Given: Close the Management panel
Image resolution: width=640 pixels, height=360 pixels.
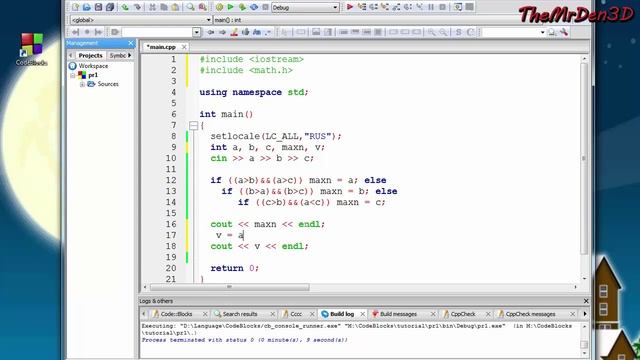Looking at the screenshot, I should [x=131, y=43].
